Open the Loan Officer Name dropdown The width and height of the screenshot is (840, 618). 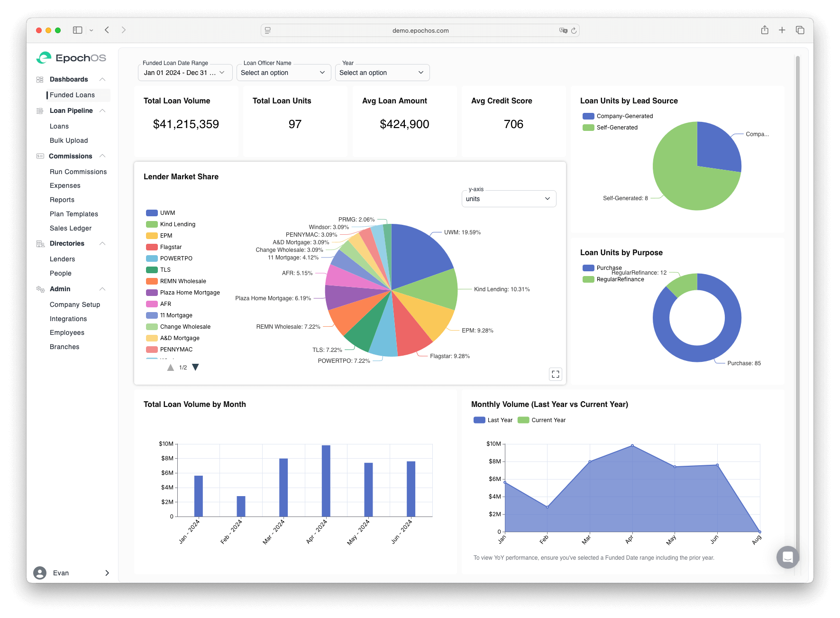pyautogui.click(x=283, y=73)
